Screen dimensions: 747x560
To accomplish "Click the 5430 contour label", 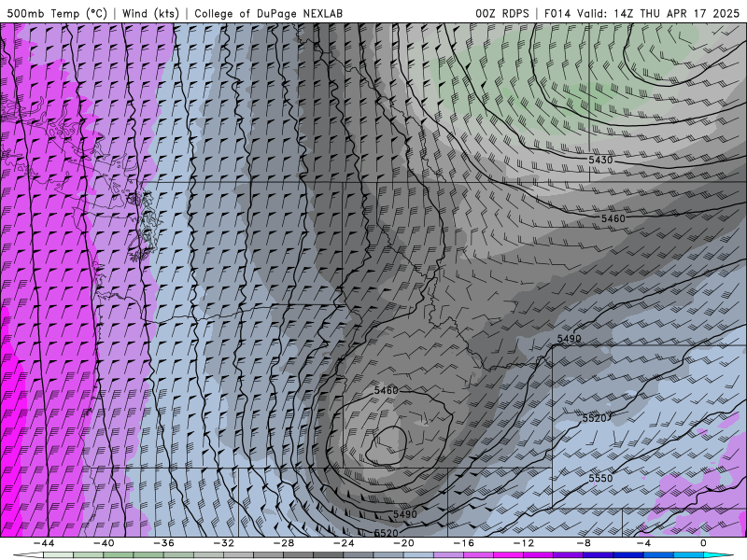I will (x=600, y=160).
